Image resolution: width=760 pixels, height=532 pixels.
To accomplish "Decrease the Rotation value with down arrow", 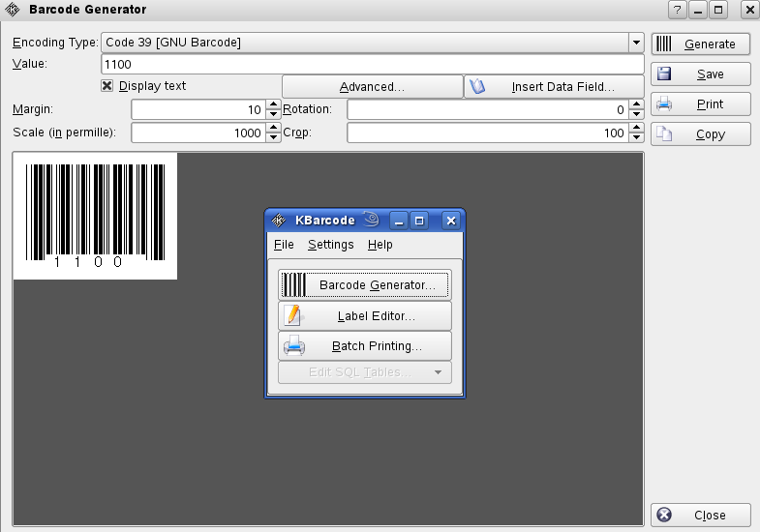I will pos(636,115).
